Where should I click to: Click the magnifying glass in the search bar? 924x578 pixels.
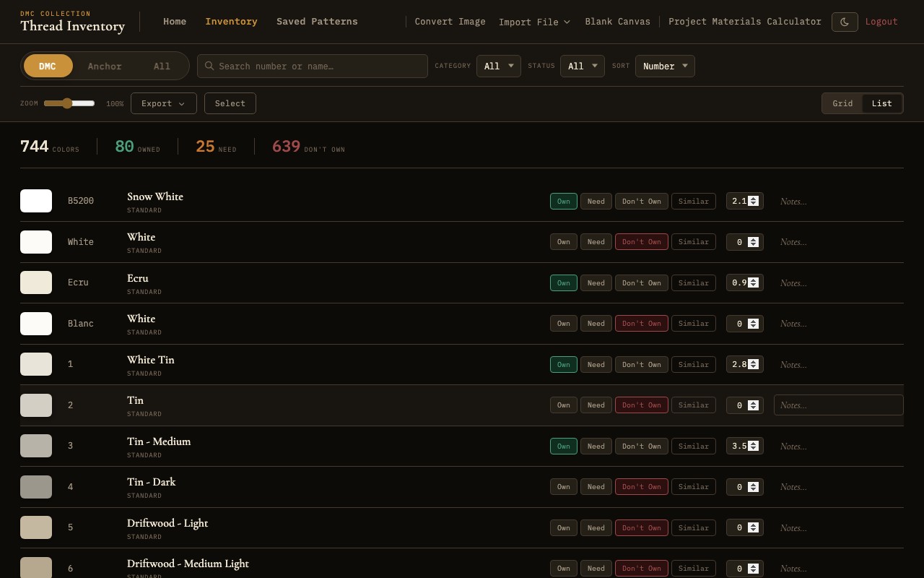coord(209,66)
